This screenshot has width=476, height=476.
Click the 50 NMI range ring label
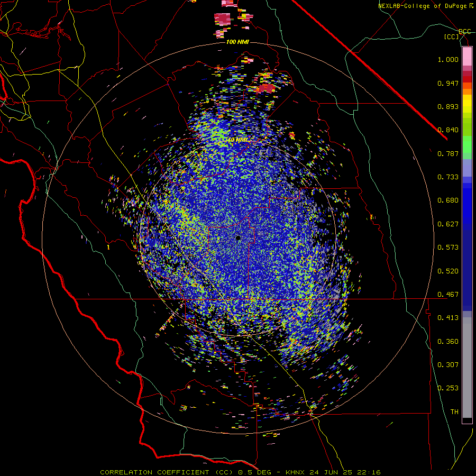point(238,140)
